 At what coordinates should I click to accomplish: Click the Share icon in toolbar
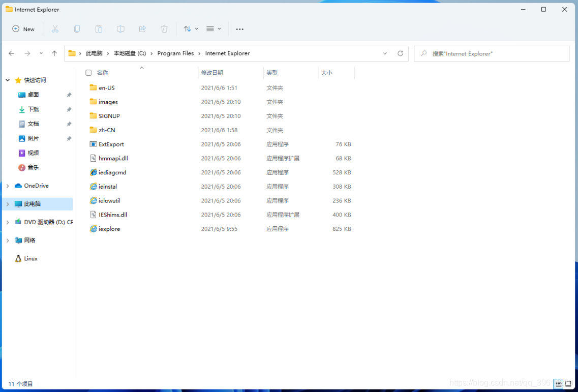pos(142,29)
